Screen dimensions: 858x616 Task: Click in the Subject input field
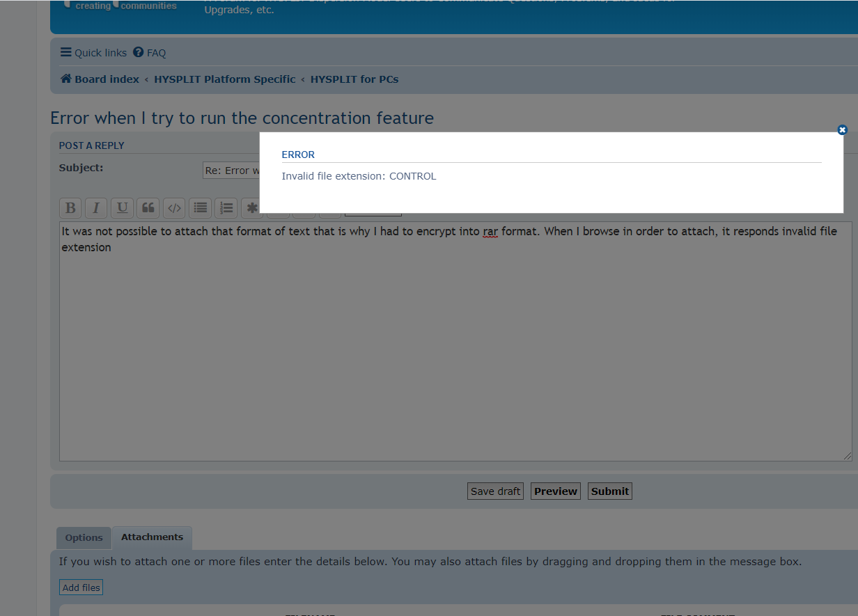coord(231,171)
